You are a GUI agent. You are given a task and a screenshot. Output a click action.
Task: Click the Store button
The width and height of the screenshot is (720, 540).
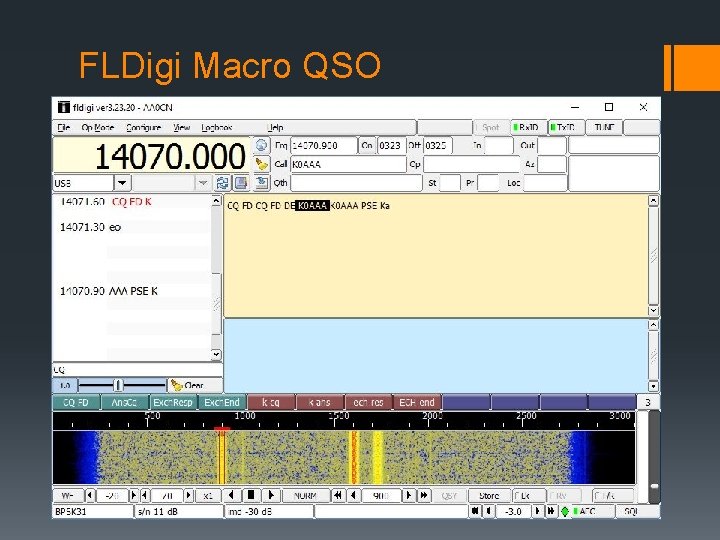489,495
